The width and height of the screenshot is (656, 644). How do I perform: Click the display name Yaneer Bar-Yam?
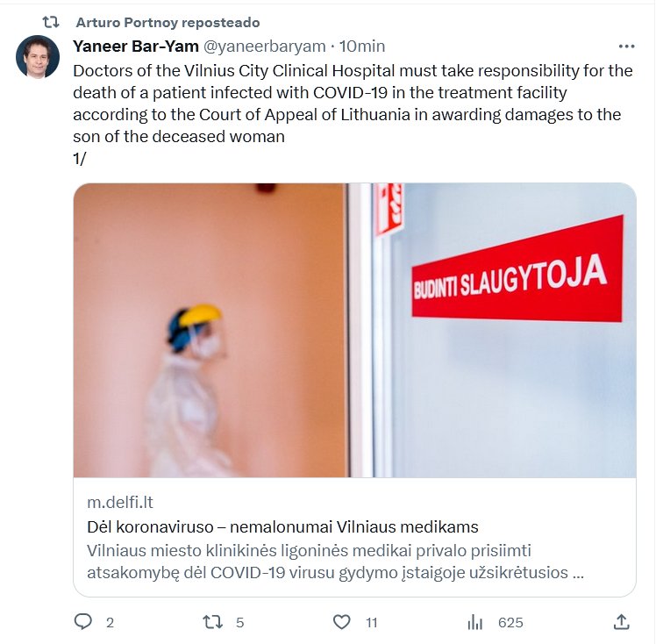pos(136,47)
